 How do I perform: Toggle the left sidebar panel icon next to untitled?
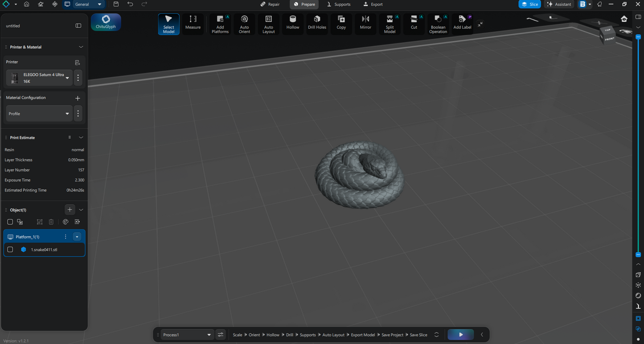pos(78,26)
